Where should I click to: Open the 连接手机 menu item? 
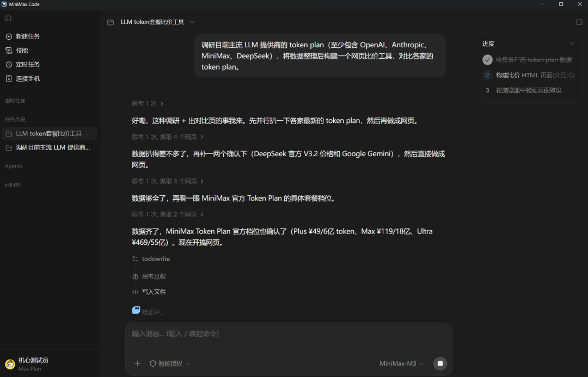(28, 78)
